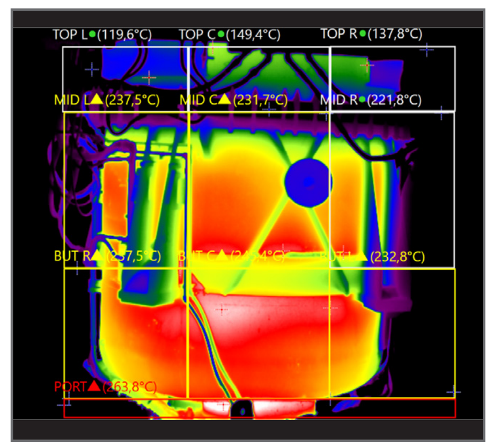Image resolution: width=493 pixels, height=448 pixels.
Task: Select the yellow triangle next to BUT C
Action: pyautogui.click(x=222, y=255)
